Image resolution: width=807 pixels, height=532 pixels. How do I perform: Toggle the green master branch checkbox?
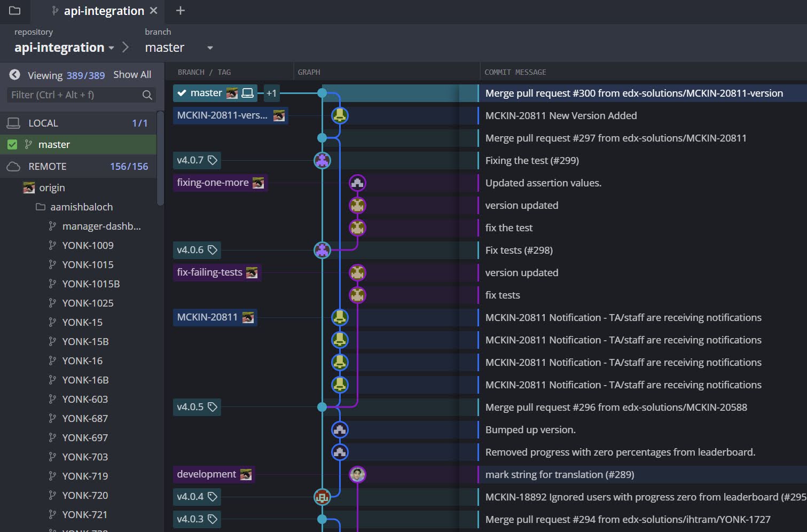click(x=12, y=145)
